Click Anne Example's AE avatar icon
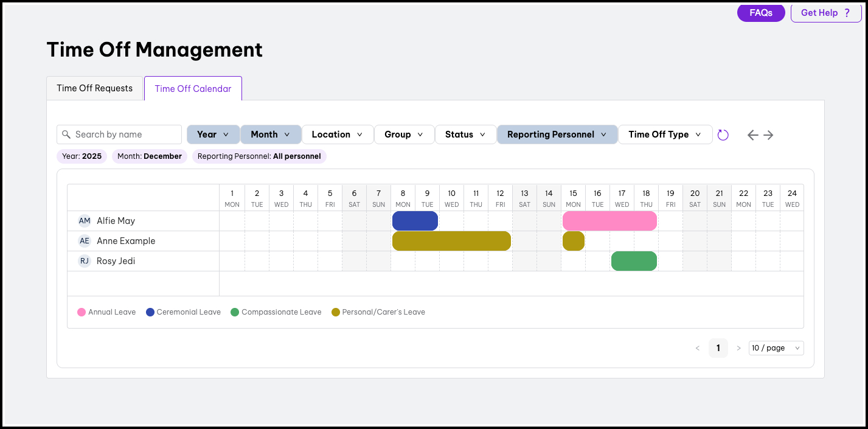This screenshot has width=868, height=429. pos(85,241)
